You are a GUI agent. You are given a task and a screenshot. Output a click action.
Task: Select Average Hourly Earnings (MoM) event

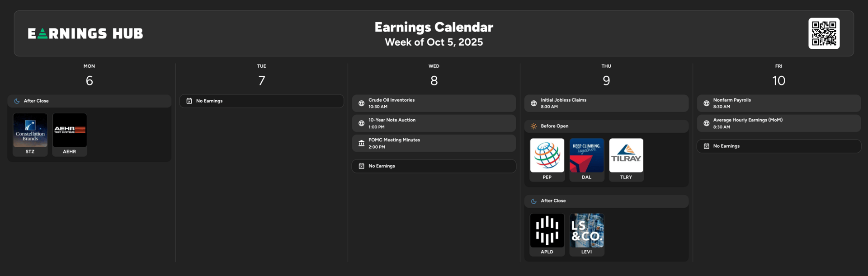pyautogui.click(x=778, y=123)
